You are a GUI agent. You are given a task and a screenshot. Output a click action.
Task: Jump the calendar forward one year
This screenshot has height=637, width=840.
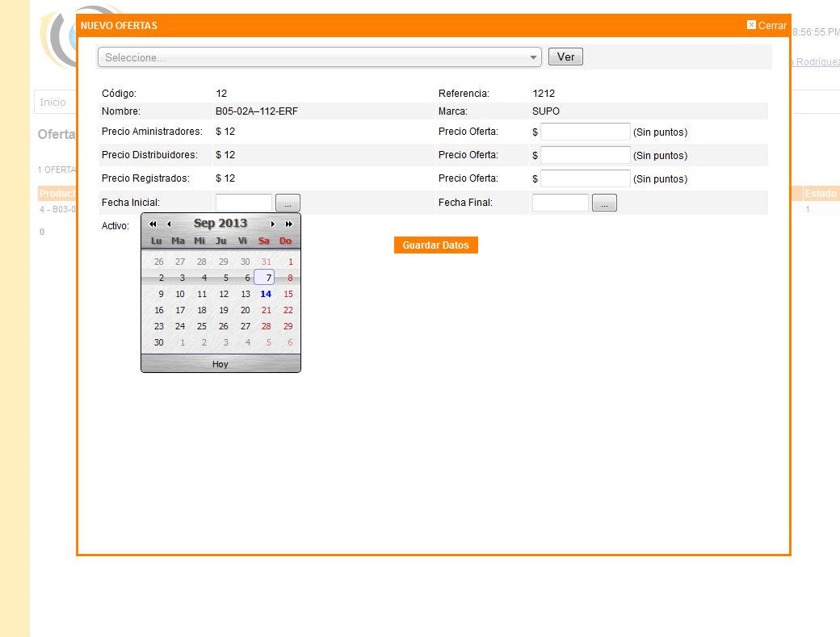point(288,224)
